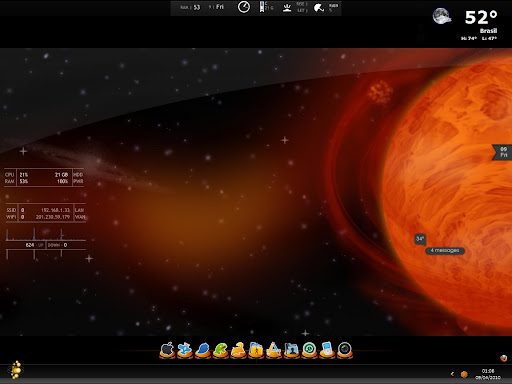Click the umbrella rain icon
The height and width of the screenshot is (384, 512).
[x=319, y=8]
